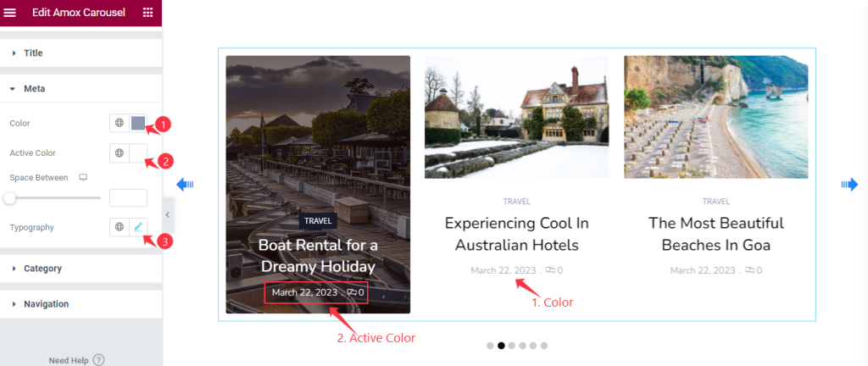Screen dimensions: 868x366
Task: Go to the next carousel slide arrow
Action: click(x=849, y=184)
